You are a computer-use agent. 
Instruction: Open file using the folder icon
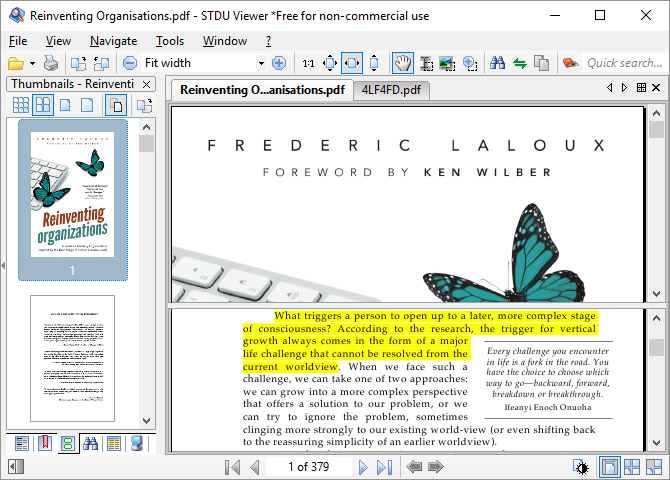[16, 64]
